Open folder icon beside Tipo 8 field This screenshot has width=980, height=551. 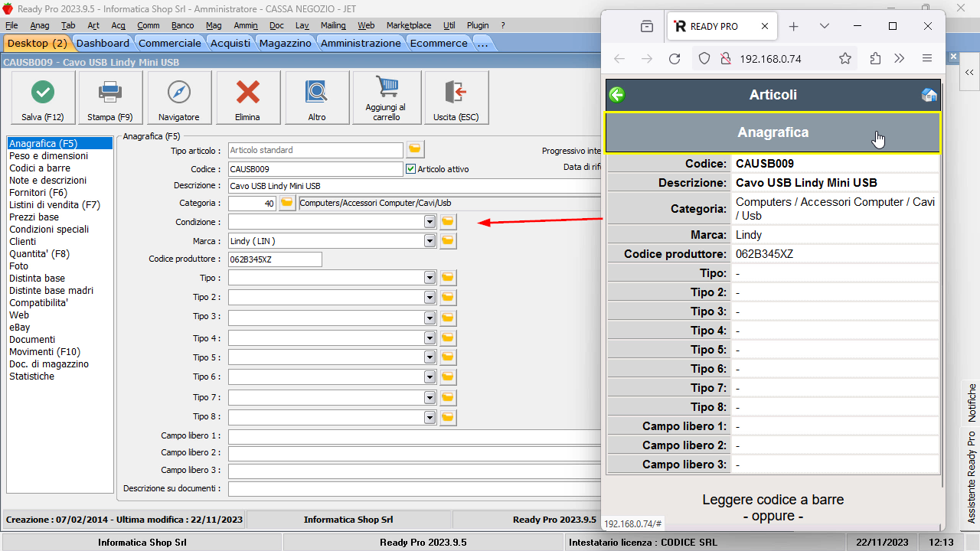(x=448, y=417)
